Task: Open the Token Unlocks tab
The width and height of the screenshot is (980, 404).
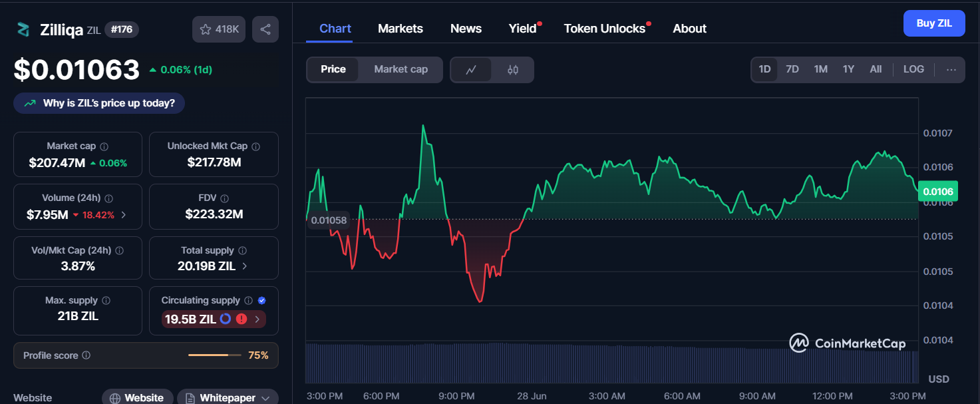Action: [x=605, y=29]
